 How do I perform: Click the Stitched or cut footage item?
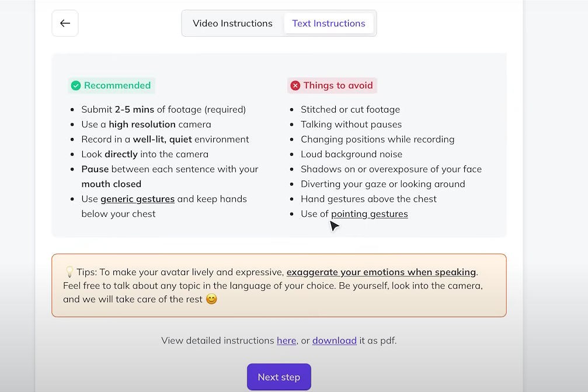tap(350, 109)
